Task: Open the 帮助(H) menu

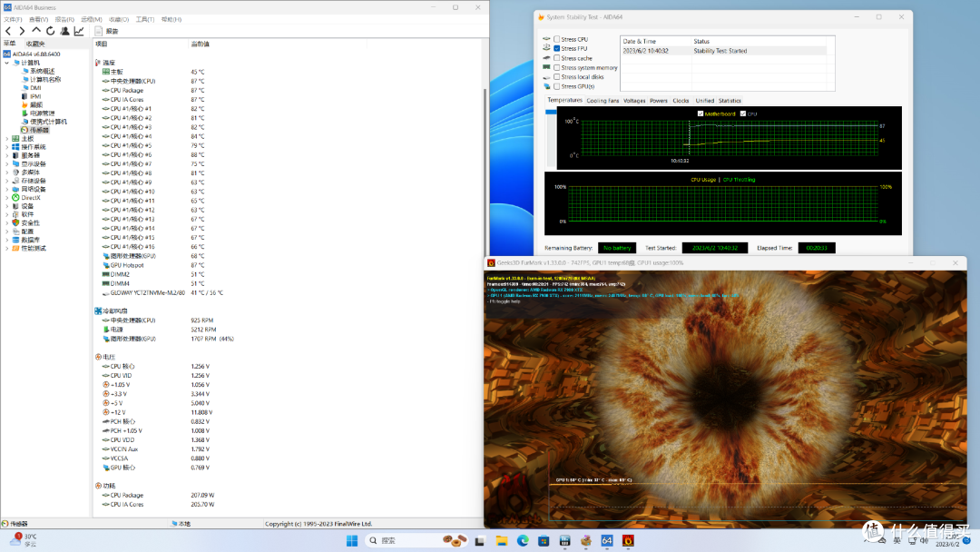Action: pos(171,19)
